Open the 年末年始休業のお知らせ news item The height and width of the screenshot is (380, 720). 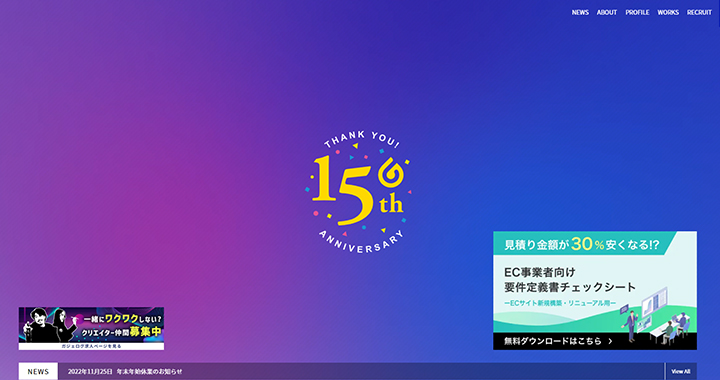(149, 372)
